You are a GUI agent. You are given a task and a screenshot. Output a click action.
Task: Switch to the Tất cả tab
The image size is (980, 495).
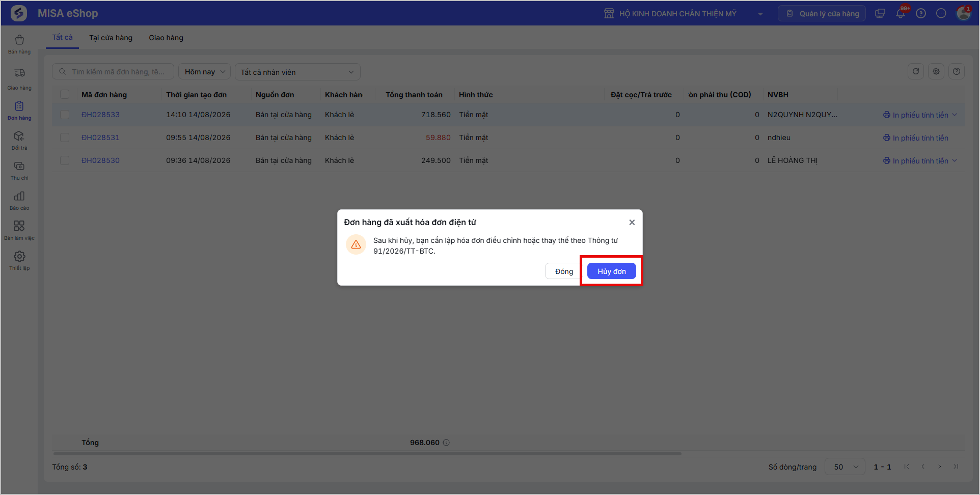(62, 38)
